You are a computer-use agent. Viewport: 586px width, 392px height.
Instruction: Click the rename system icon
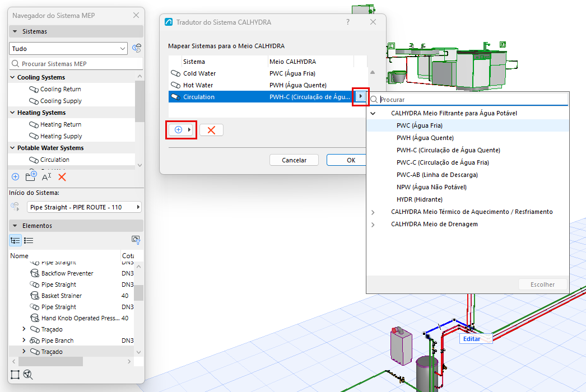(x=46, y=177)
